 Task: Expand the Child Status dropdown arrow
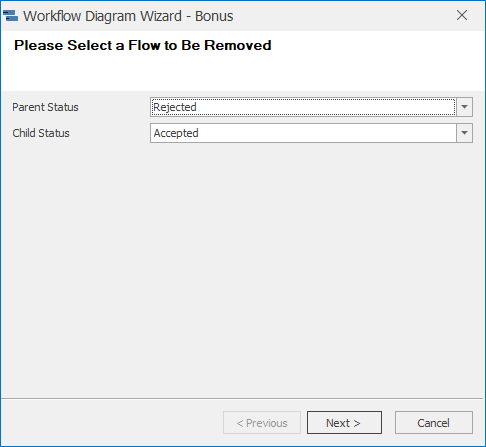[464, 133]
